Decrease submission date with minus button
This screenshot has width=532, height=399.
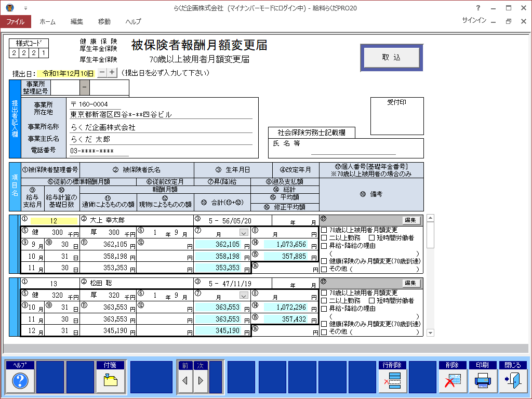pyautogui.click(x=102, y=73)
